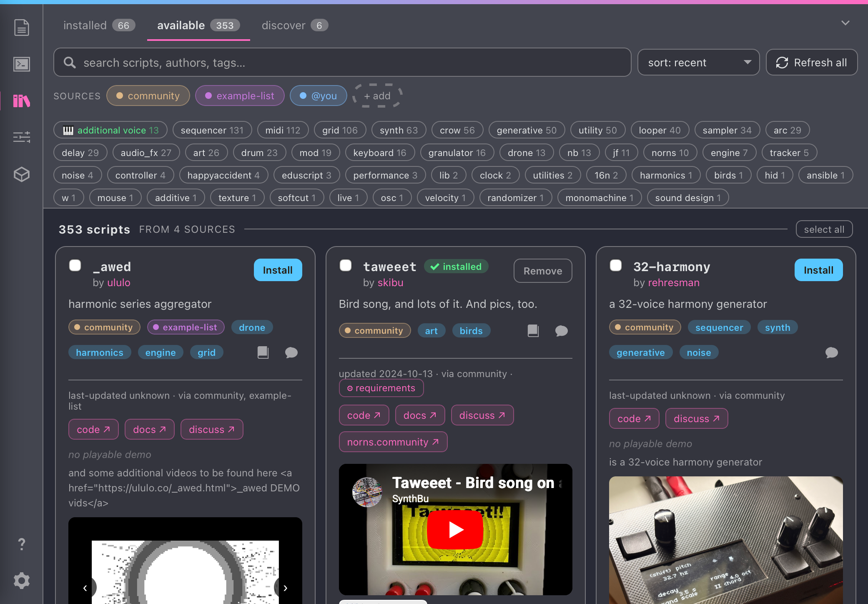Viewport: 868px width, 604px height.
Task: Click the drone tag on _awed card
Action: 252,327
